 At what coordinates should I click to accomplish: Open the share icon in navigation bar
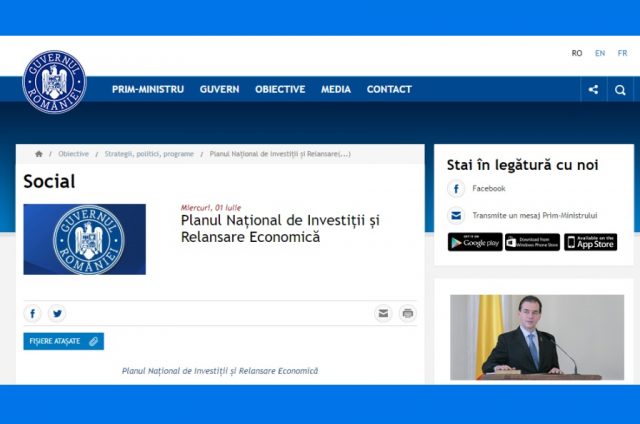593,89
